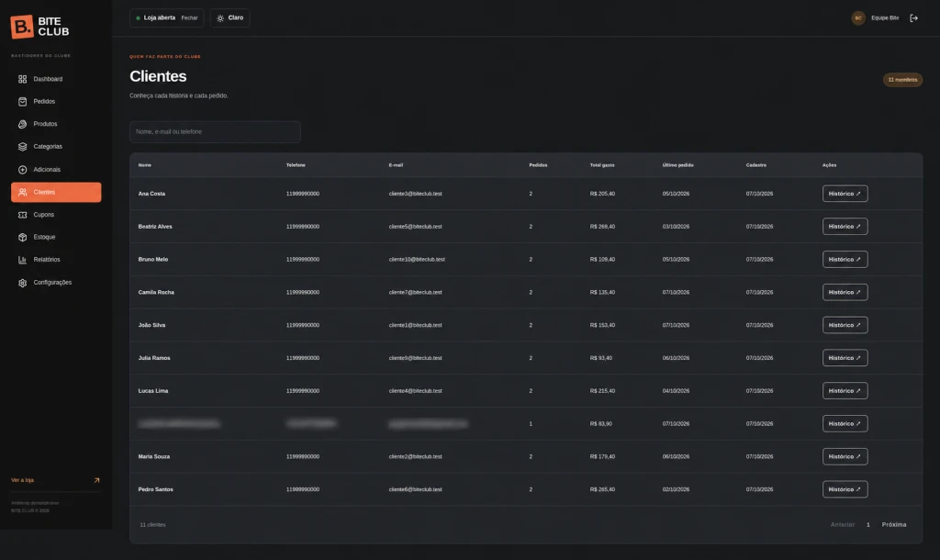View Histórico for Beatriz Alves
Screen dimensions: 940x560
click(845, 227)
